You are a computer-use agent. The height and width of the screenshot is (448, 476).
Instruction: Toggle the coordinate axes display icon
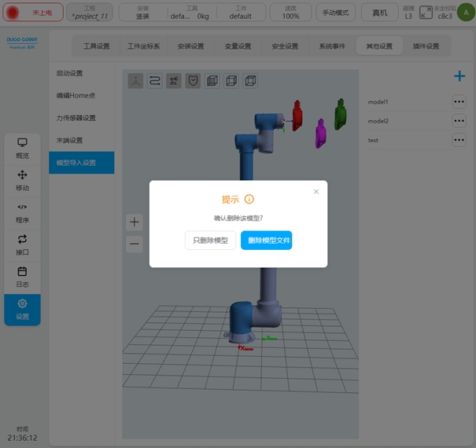point(135,81)
